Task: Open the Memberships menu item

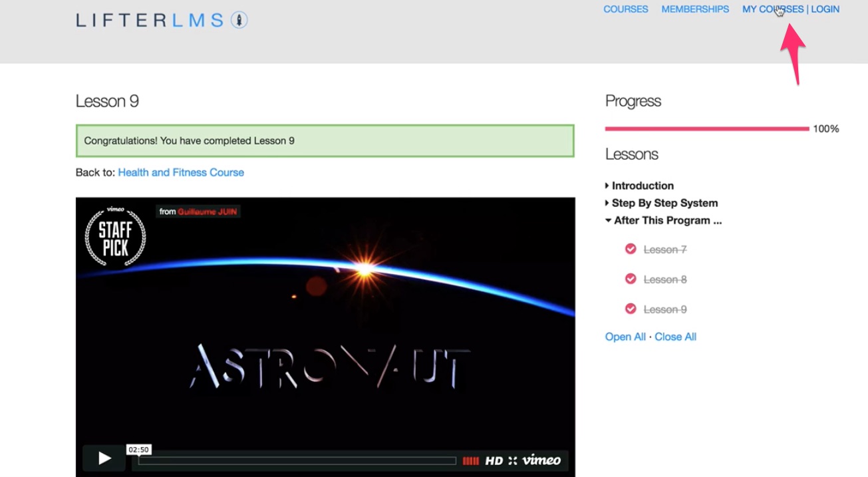Action: (695, 9)
